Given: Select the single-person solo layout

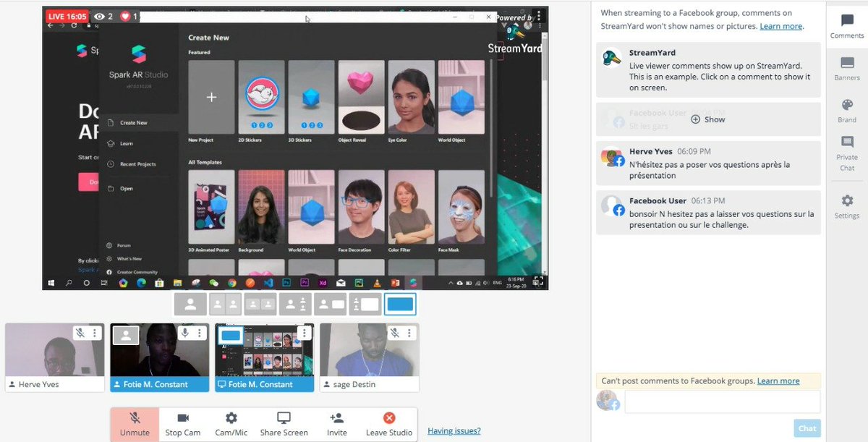Looking at the screenshot, I should click(x=190, y=305).
